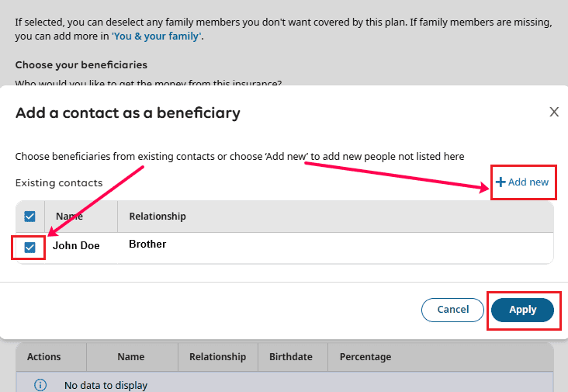This screenshot has width=568, height=392.
Task: Click the plus icon beside Add new
Action: (500, 182)
